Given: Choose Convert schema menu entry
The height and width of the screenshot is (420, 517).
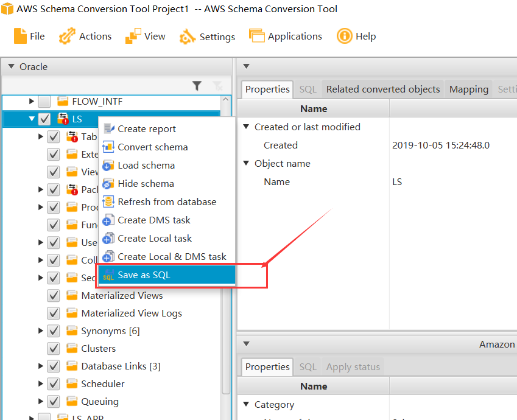Looking at the screenshot, I should pos(166,147).
